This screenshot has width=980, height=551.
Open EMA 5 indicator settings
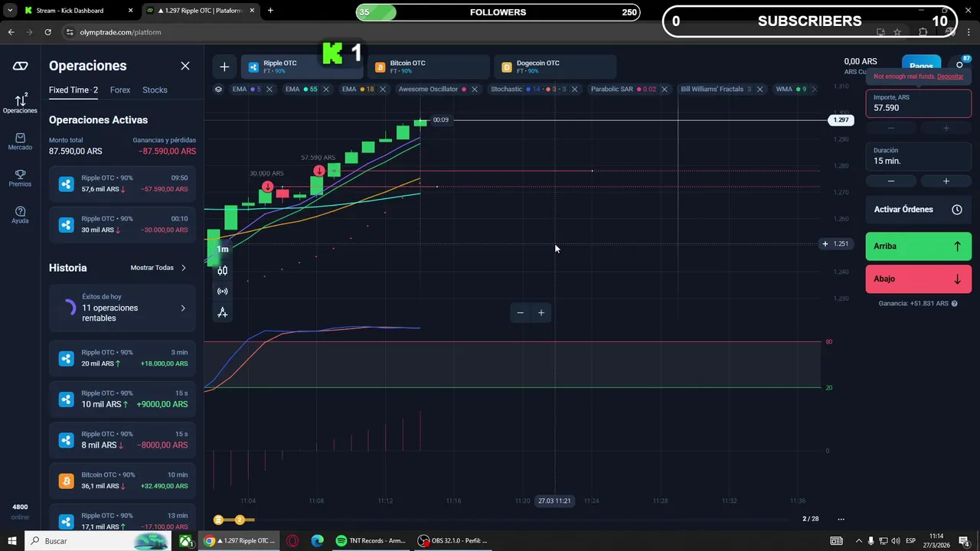246,89
